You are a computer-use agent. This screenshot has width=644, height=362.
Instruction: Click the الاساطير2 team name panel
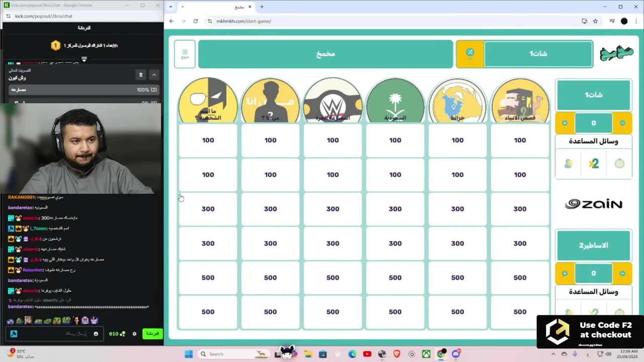[x=594, y=245]
